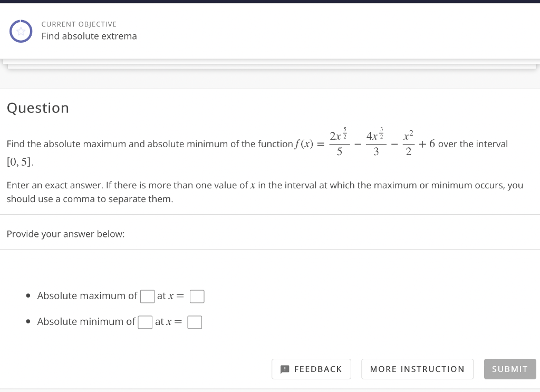Click the FEEDBACK button

click(x=311, y=369)
